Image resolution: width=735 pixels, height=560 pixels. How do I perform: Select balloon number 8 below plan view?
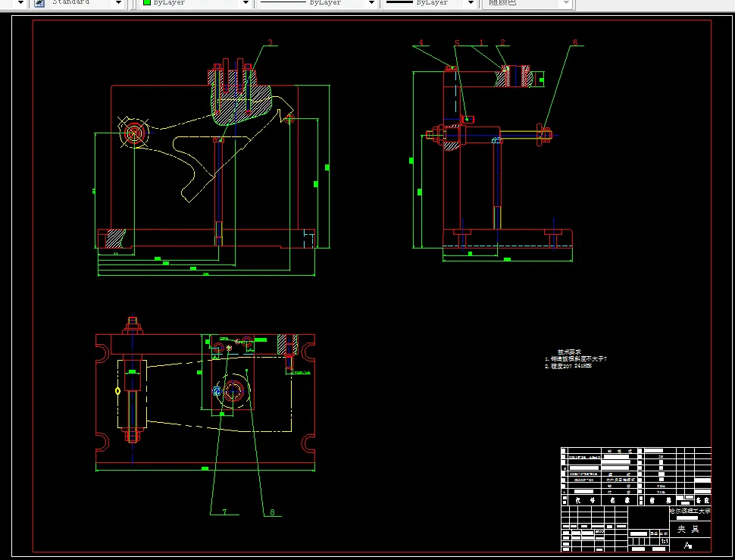272,512
